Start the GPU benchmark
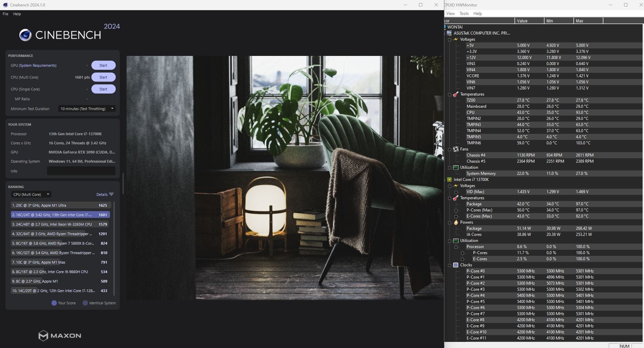Viewport: 644px width, 348px height. click(x=103, y=65)
